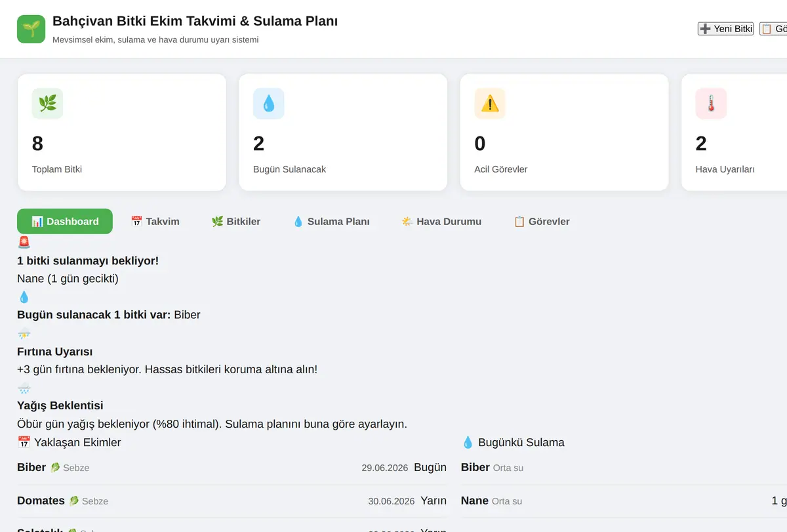Click the date 29.06.2026 in the Biber row
This screenshot has width=787, height=532.
click(x=385, y=468)
